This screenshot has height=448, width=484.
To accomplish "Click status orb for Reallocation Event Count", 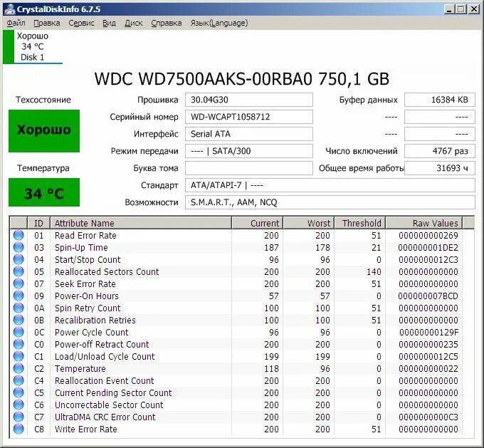I will (19, 380).
